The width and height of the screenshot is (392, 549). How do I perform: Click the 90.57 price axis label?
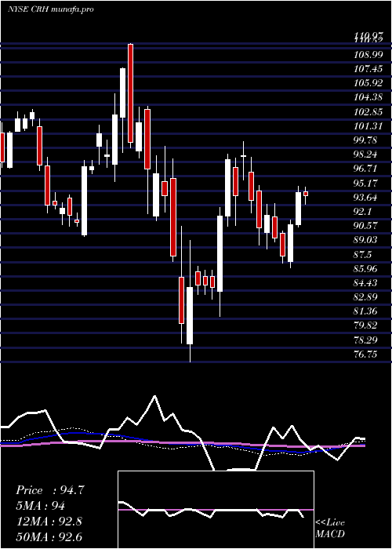tap(365, 226)
